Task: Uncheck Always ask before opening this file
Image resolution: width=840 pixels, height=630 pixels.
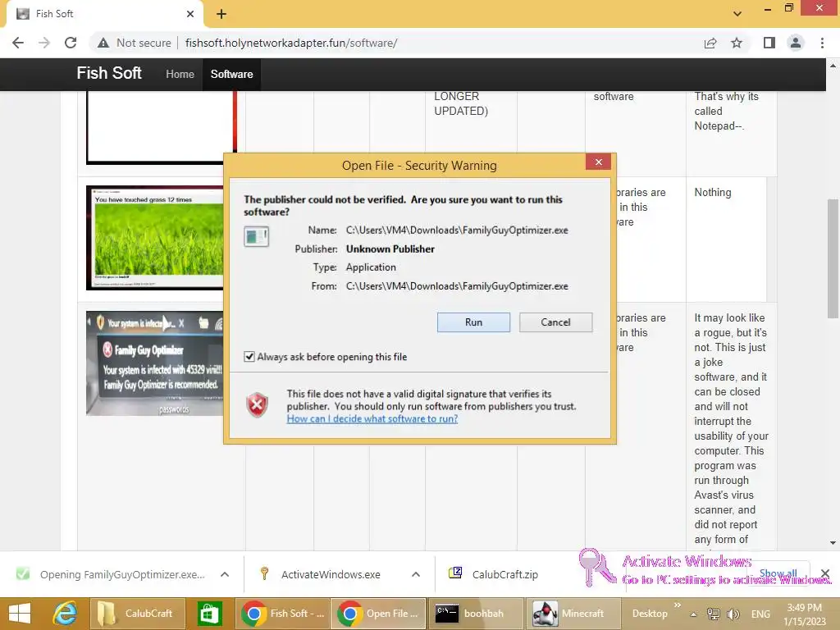Action: [x=249, y=357]
